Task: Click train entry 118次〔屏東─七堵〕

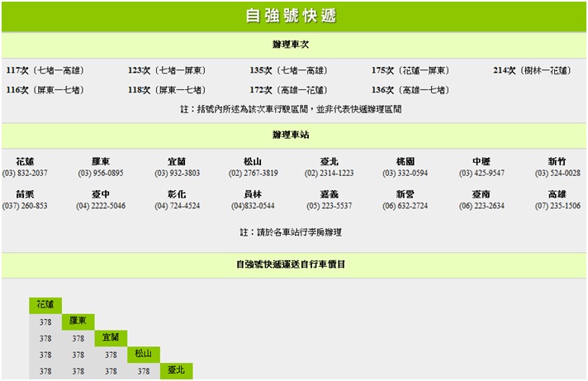Action: tap(168, 90)
